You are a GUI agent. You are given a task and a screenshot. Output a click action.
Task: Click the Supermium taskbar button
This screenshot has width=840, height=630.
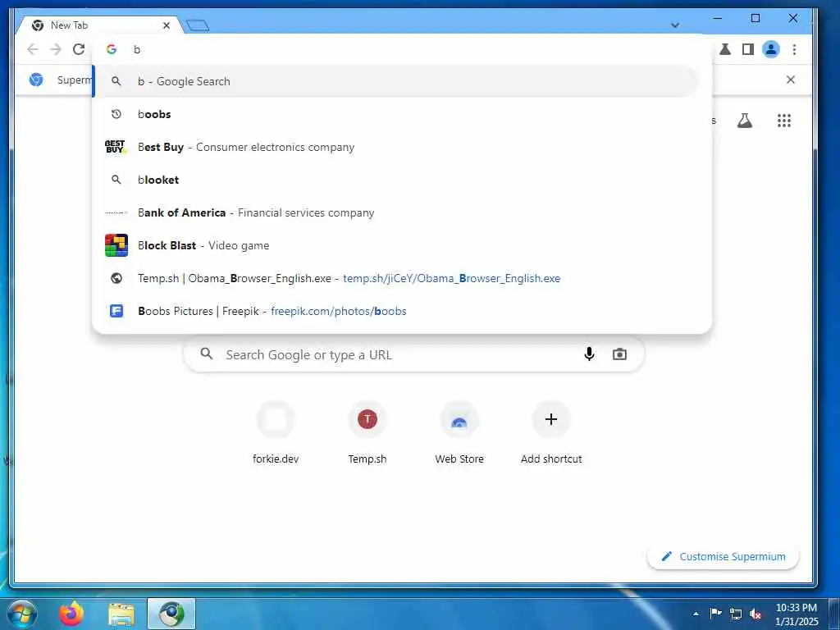pyautogui.click(x=171, y=614)
